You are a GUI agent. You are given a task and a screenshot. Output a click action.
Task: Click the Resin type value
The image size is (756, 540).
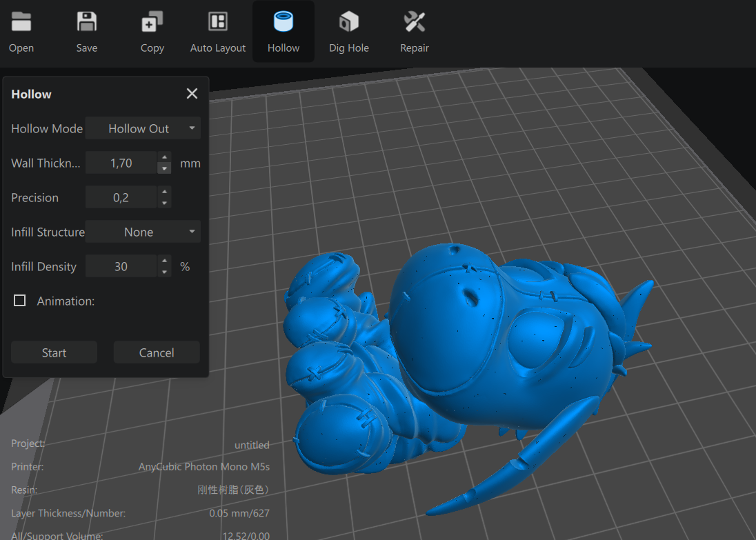(233, 490)
